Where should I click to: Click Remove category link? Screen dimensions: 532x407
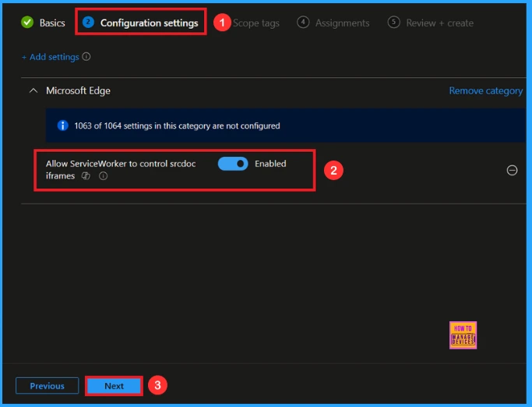click(486, 90)
